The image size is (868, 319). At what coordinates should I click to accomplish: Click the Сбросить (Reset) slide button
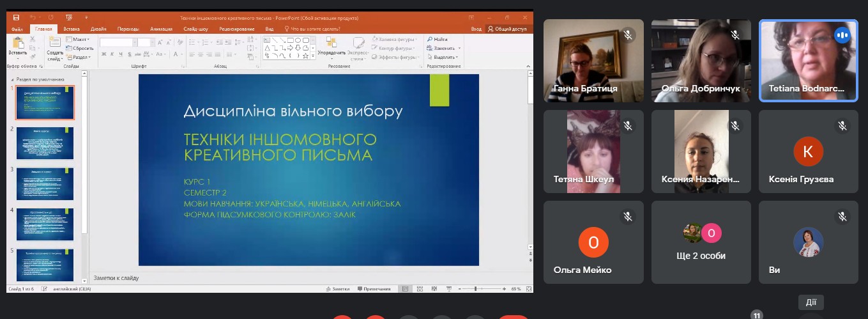pos(80,48)
